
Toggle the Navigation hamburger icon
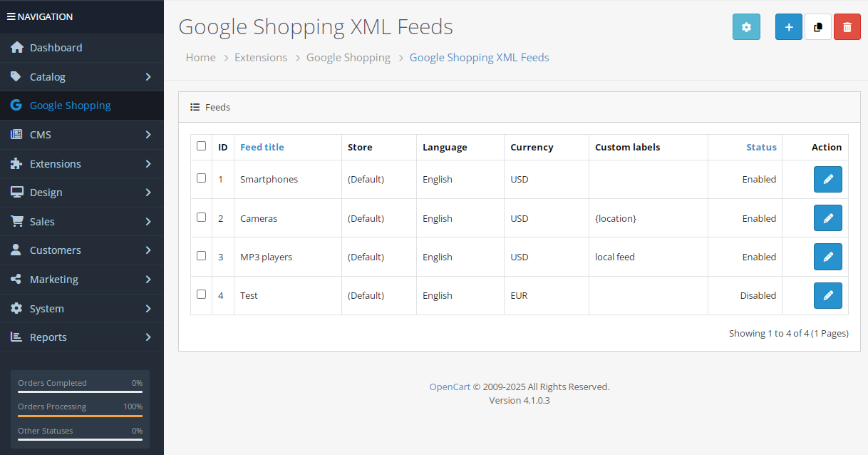point(11,16)
